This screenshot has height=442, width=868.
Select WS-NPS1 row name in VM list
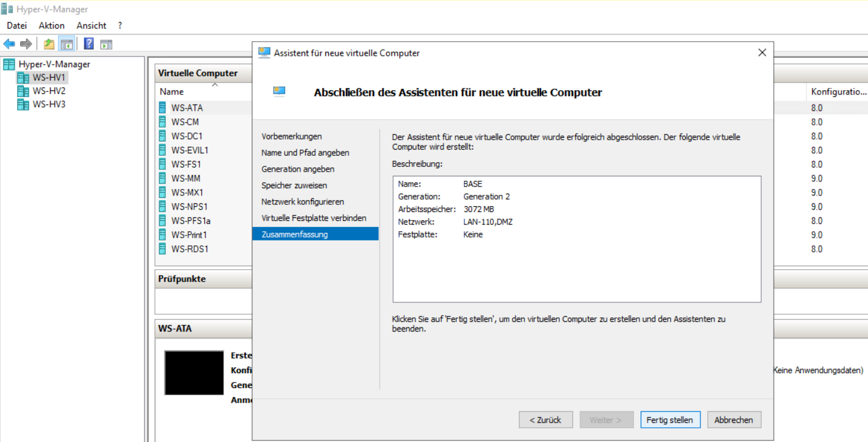(x=189, y=207)
